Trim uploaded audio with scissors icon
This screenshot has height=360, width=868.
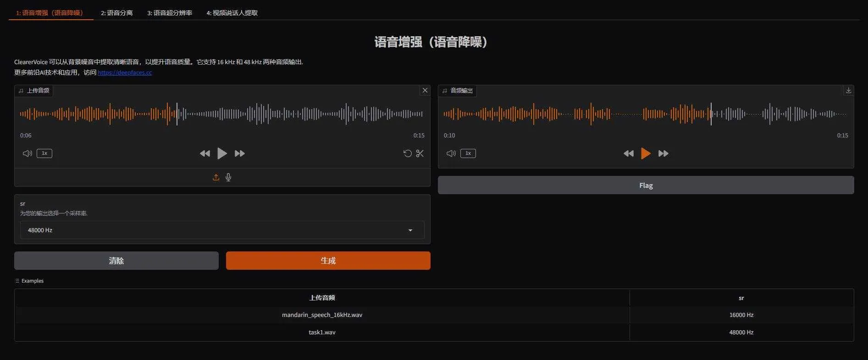click(420, 153)
